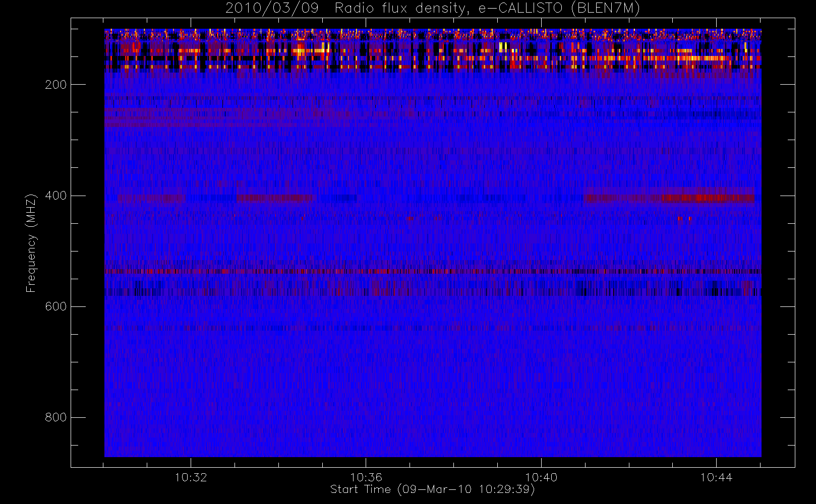Select the 600 frequency tick label
The width and height of the screenshot is (816, 504).
tap(56, 306)
